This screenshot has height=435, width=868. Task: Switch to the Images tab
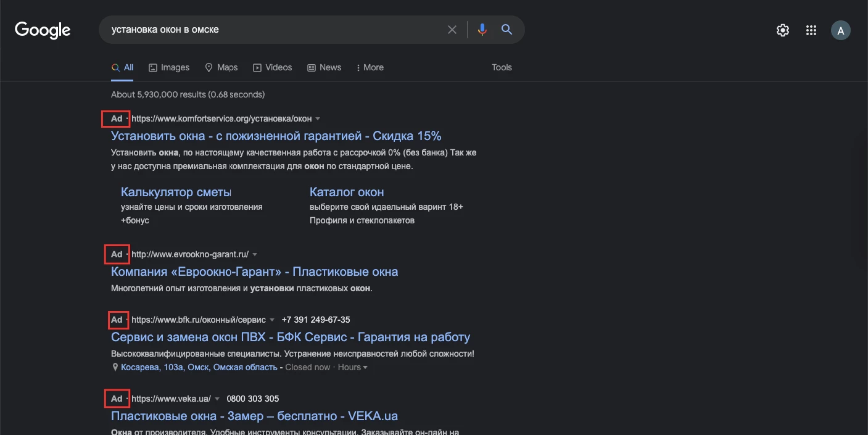tap(169, 67)
